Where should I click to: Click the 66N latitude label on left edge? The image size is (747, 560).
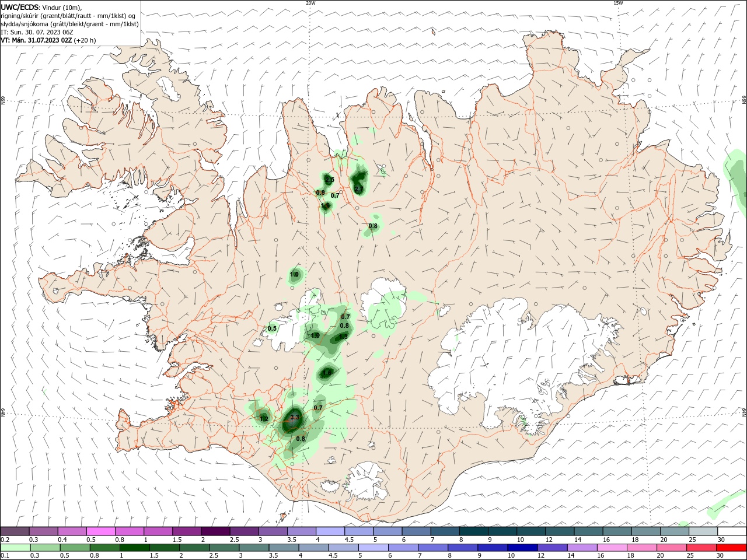click(x=3, y=101)
